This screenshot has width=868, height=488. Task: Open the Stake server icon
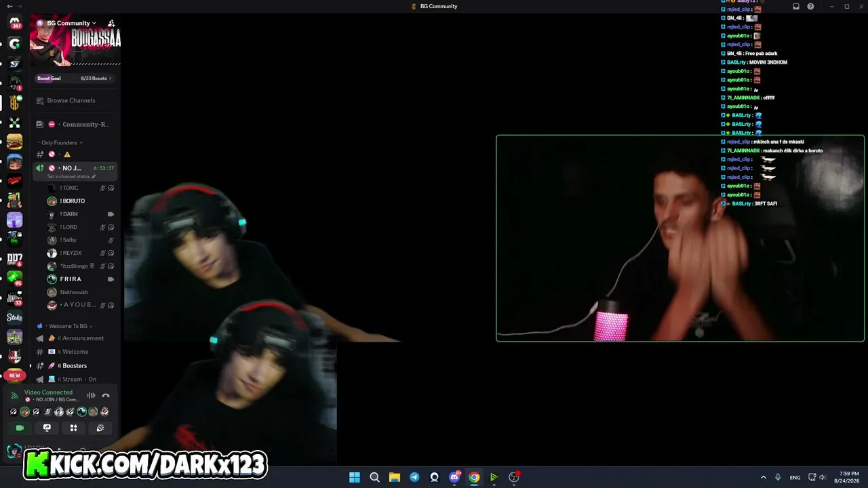[14, 317]
